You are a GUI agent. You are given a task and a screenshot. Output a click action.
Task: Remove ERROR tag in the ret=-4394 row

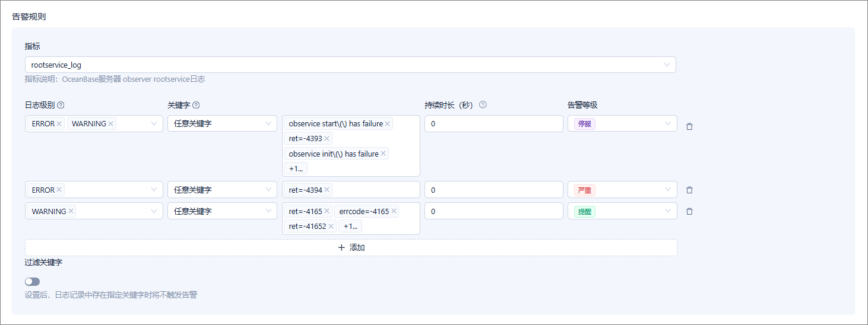59,190
